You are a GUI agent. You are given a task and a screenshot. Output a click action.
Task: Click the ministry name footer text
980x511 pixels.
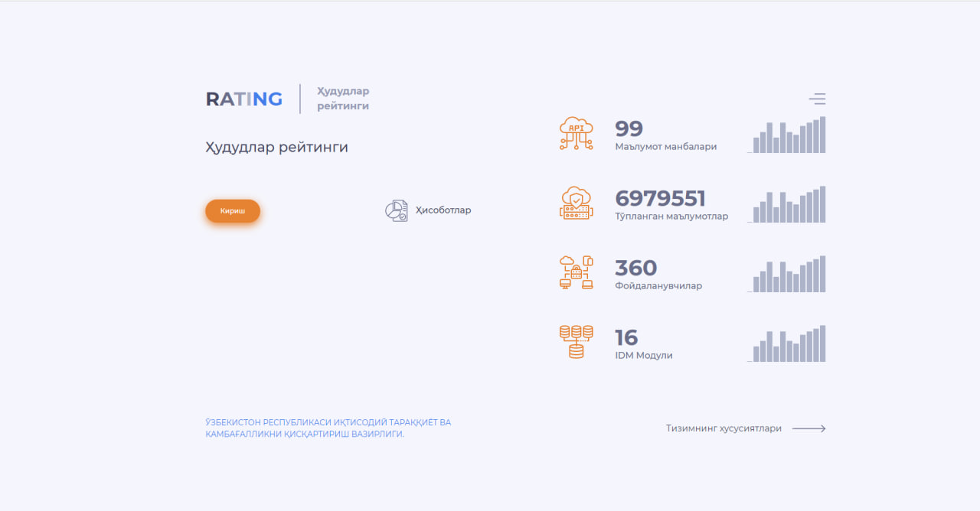coord(328,428)
